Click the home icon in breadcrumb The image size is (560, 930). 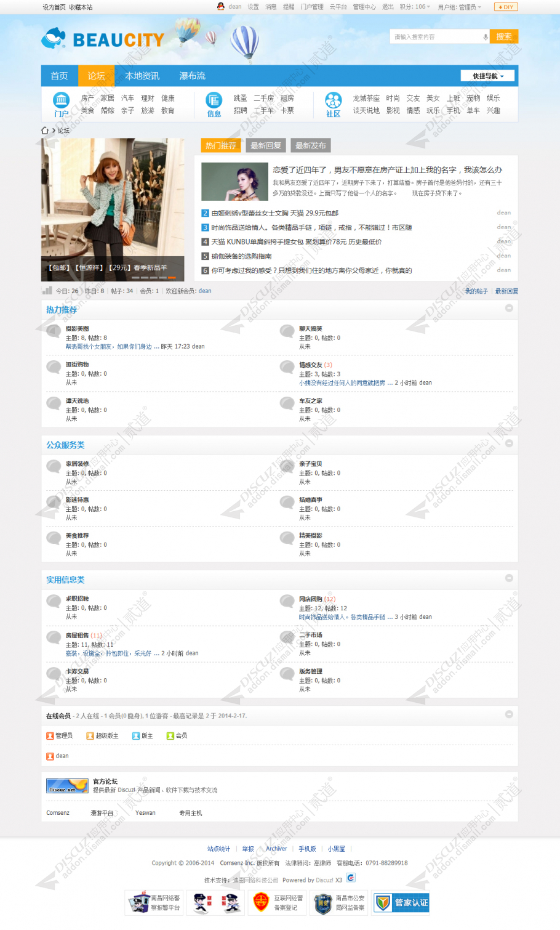[45, 131]
